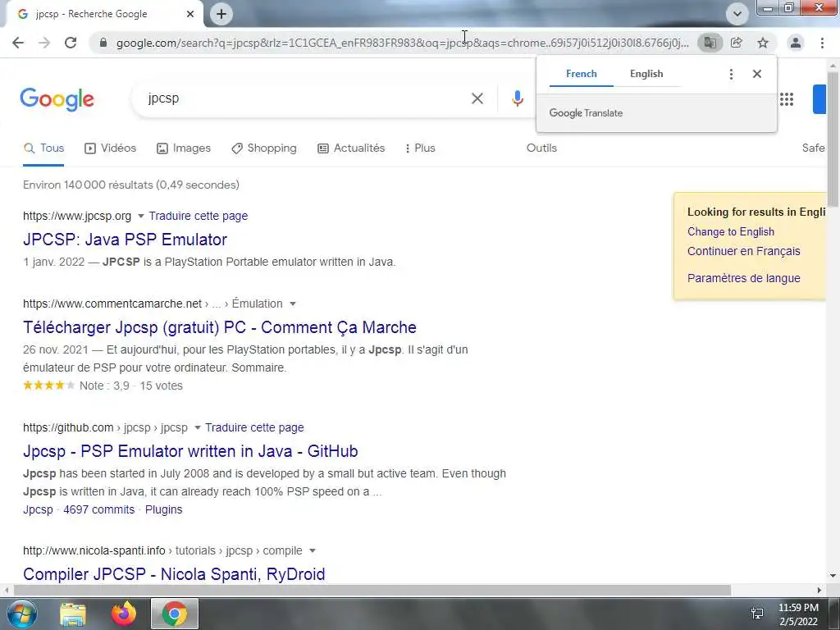This screenshot has height=630, width=840.
Task: Open the Jpcsp sitelink under the GitHub result
Action: tap(38, 509)
